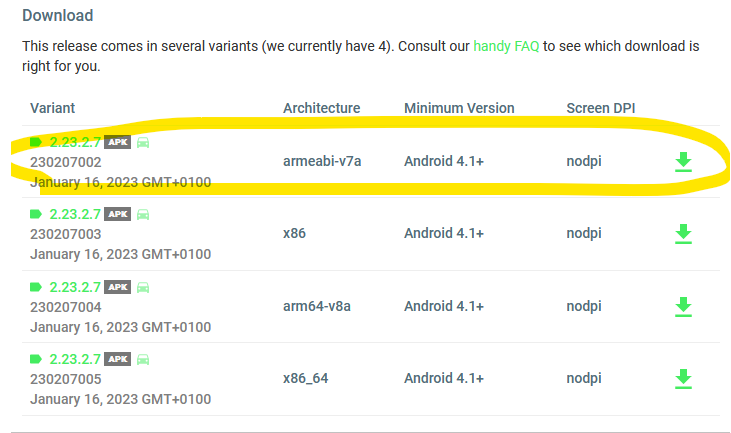
Task: Open version 2.23.2.7 link for x86
Action: coord(75,214)
